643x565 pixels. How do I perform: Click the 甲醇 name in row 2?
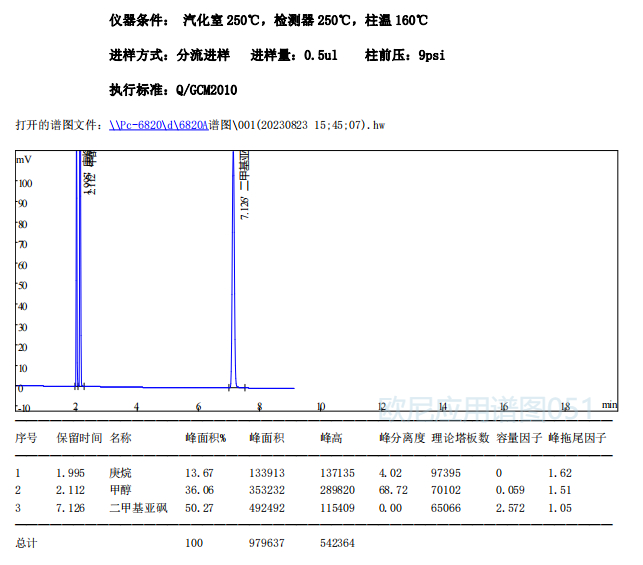pyautogui.click(x=120, y=490)
